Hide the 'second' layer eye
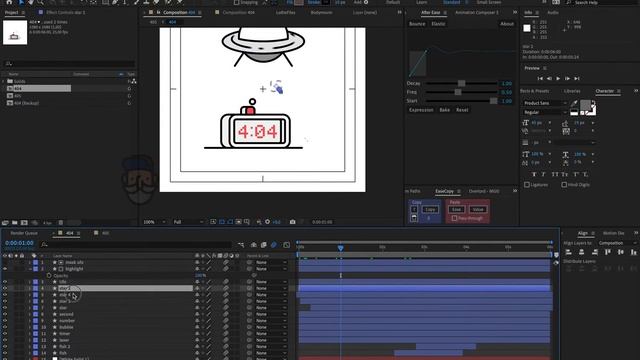 (5, 314)
